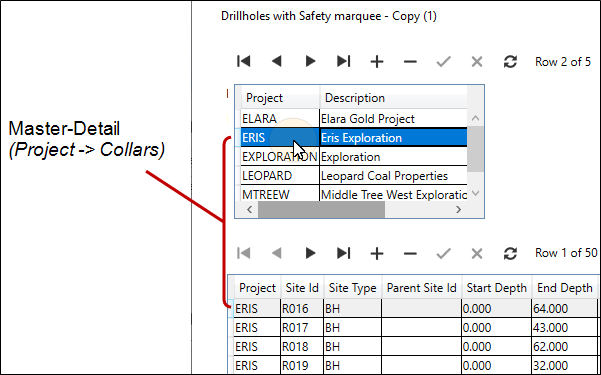The height and width of the screenshot is (375, 601).
Task: Remove the current collar row
Action: pos(410,253)
